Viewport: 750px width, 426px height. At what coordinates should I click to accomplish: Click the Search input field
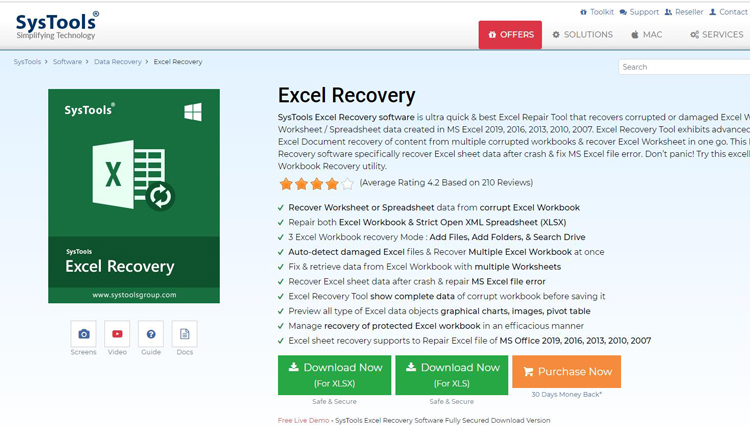pos(683,67)
